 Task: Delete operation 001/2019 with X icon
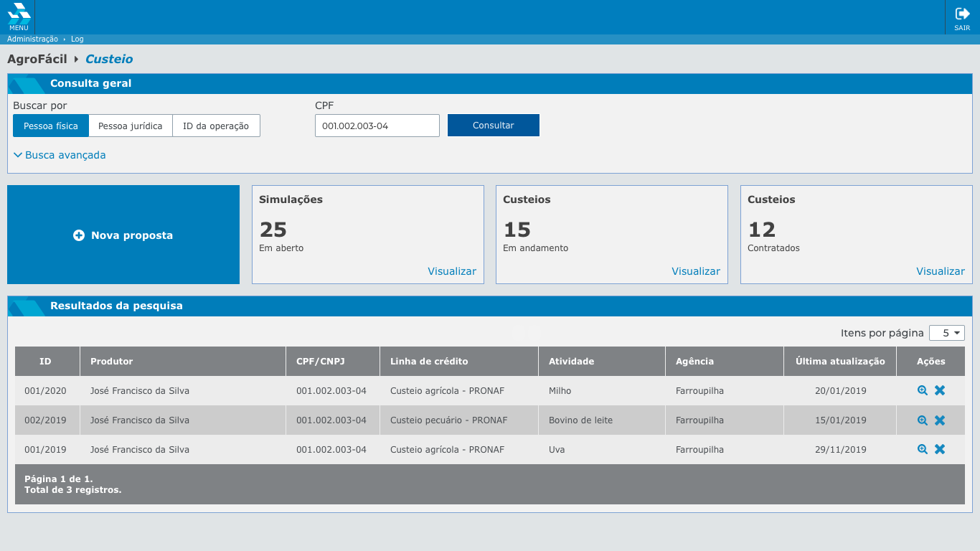940,449
